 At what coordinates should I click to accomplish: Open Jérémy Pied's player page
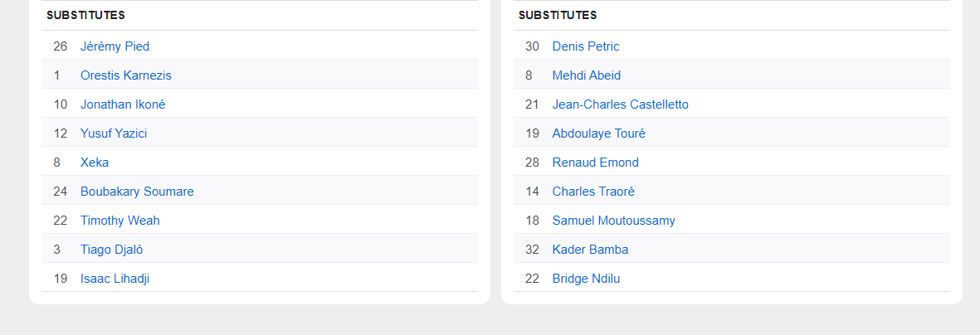pyautogui.click(x=115, y=46)
